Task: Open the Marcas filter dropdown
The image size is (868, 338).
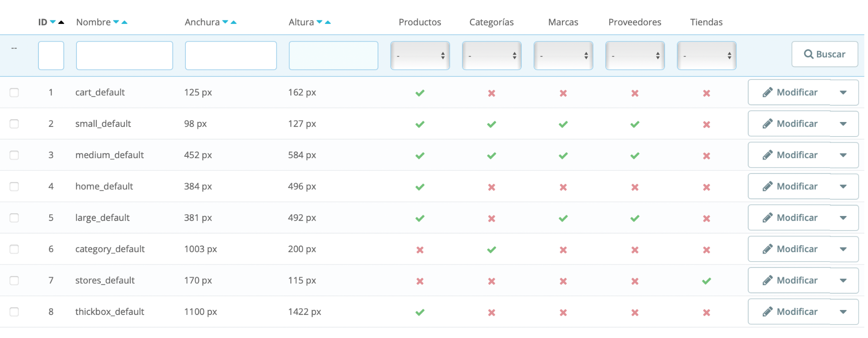Action: 563,56
